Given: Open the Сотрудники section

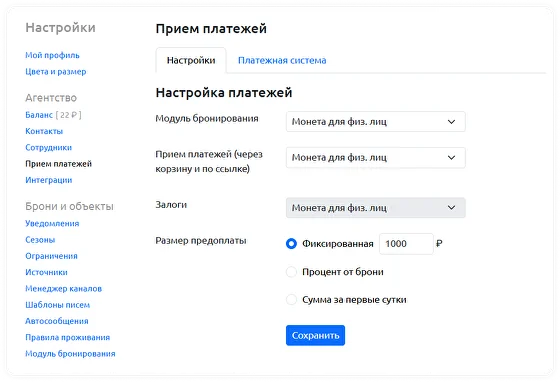Looking at the screenshot, I should [49, 147].
